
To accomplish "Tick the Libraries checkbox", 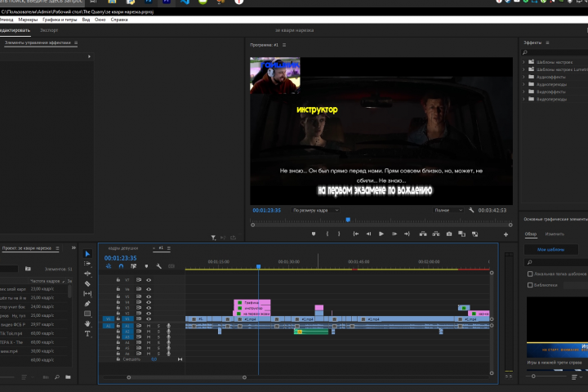I will [x=529, y=285].
